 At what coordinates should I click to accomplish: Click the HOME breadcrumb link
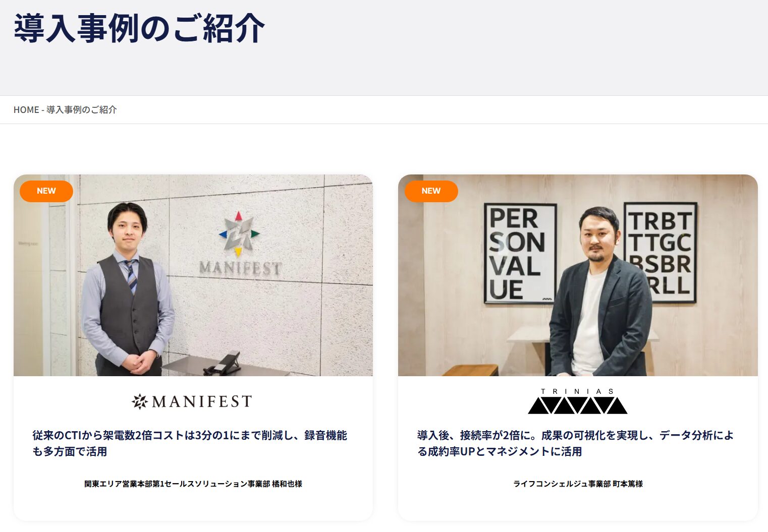coord(26,109)
